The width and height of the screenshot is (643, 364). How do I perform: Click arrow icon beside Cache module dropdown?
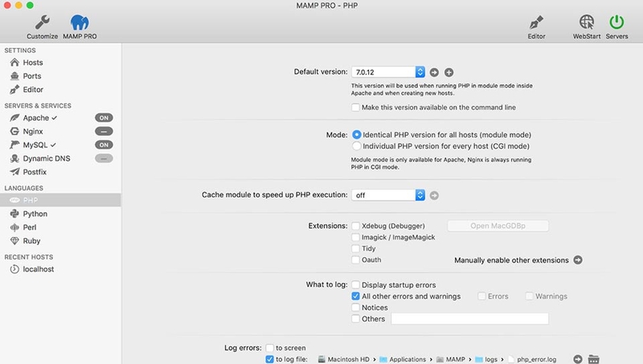click(434, 195)
